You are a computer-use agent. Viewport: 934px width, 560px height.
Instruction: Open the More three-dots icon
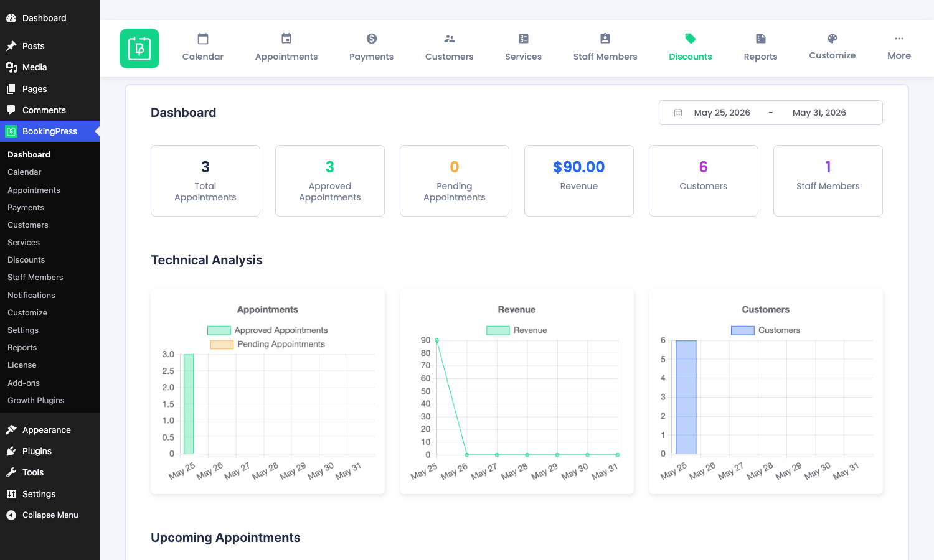click(899, 39)
